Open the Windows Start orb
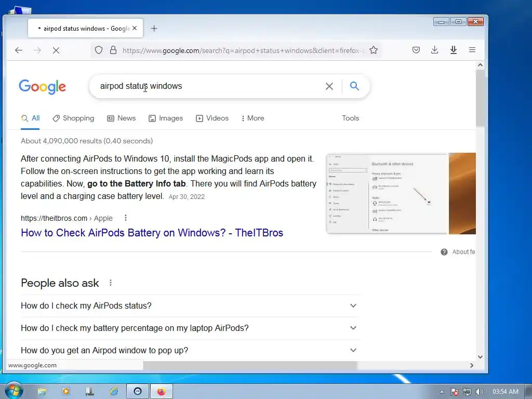Viewport: 532px width, 399px height. coord(14,391)
